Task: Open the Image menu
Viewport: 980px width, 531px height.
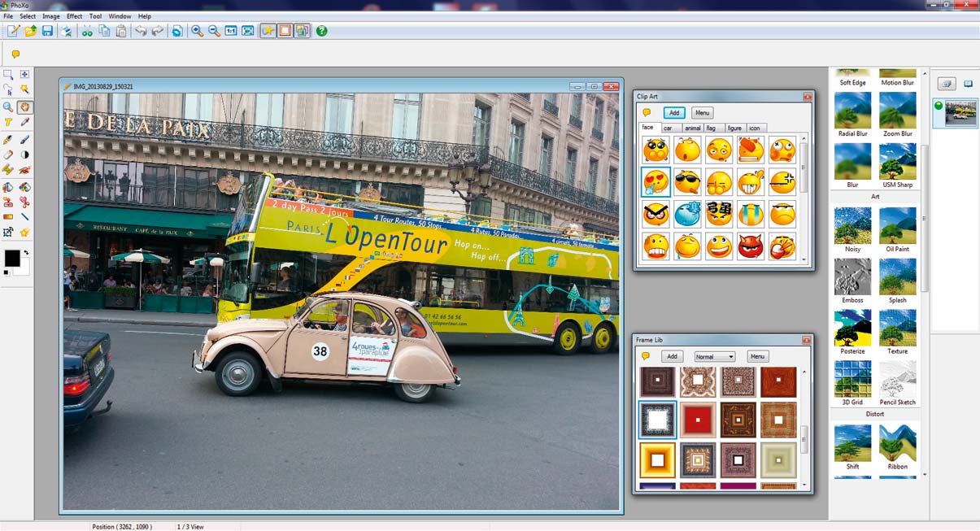Action: coord(51,16)
